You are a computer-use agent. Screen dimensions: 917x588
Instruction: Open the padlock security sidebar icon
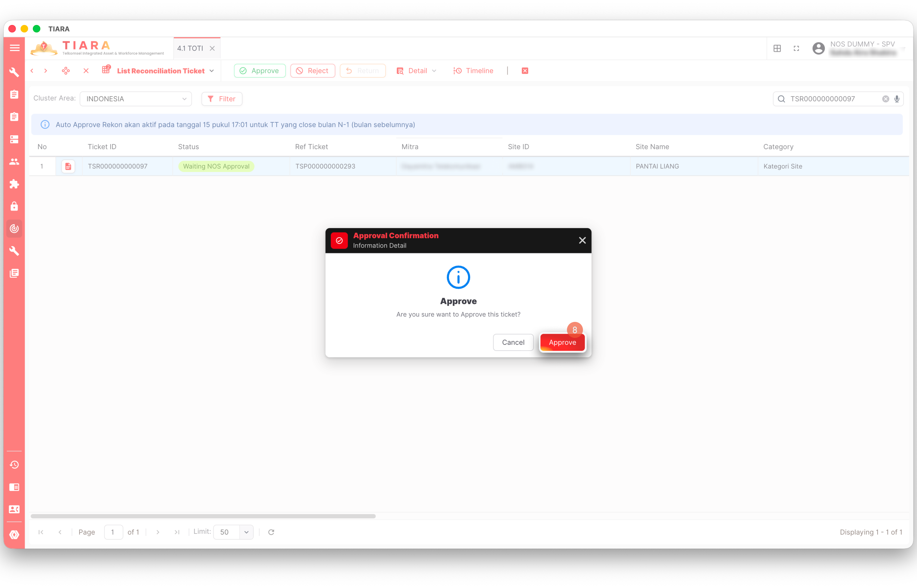14,206
